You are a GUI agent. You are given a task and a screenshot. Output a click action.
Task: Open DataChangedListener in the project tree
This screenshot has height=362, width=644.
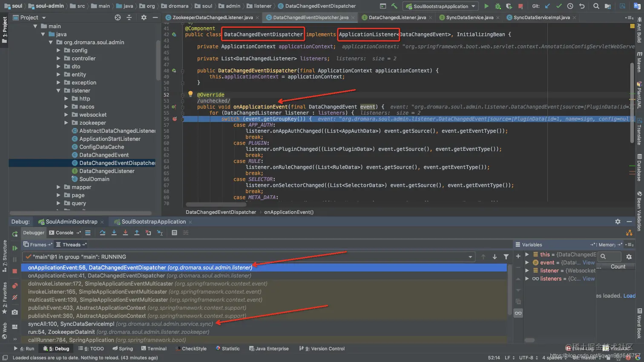click(x=106, y=171)
